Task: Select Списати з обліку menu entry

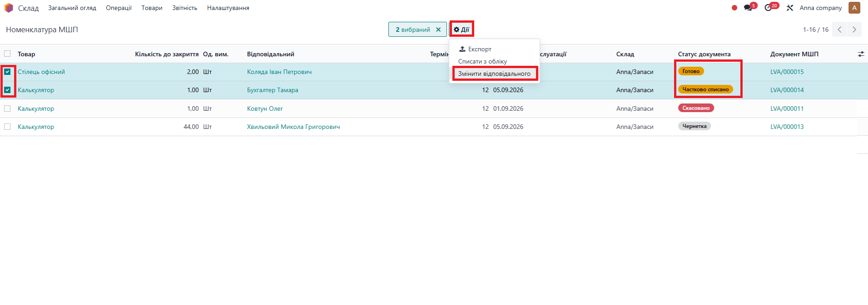Action: point(482,61)
